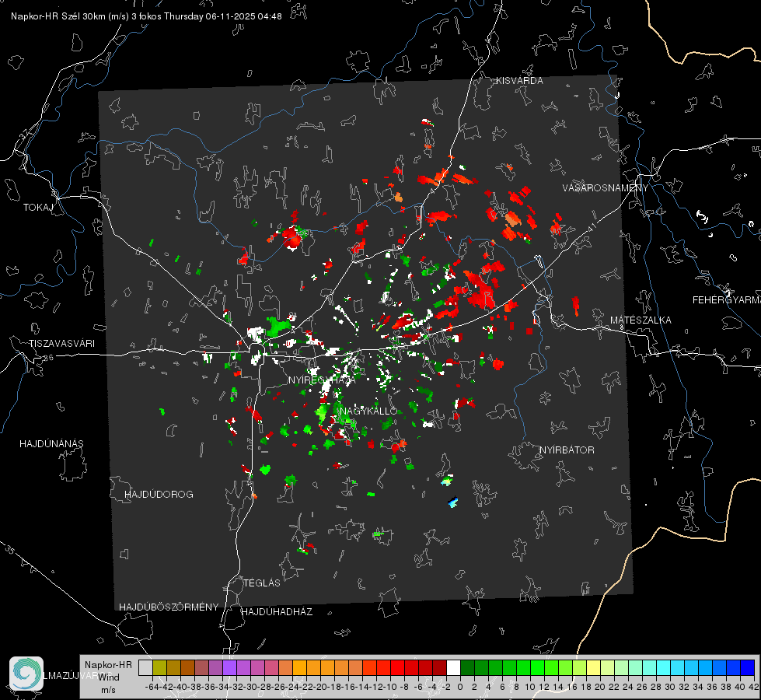Pick the olive legend swatch between -64 and -42
The width and height of the screenshot is (761, 700).
point(159,667)
